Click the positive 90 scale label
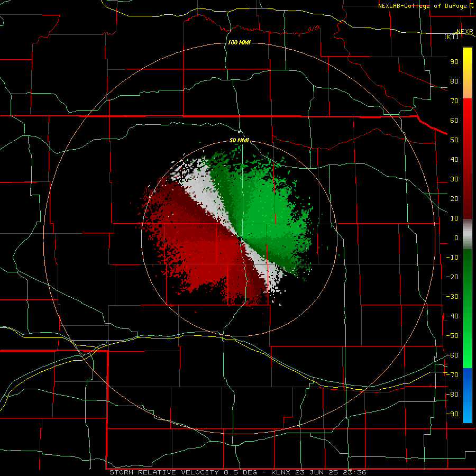 click(x=454, y=62)
